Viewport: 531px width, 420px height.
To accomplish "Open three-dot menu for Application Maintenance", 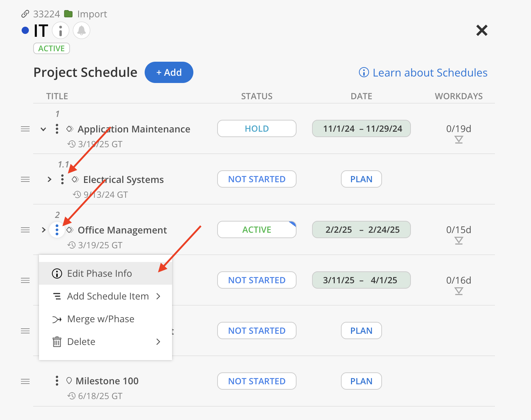I will coord(57,129).
